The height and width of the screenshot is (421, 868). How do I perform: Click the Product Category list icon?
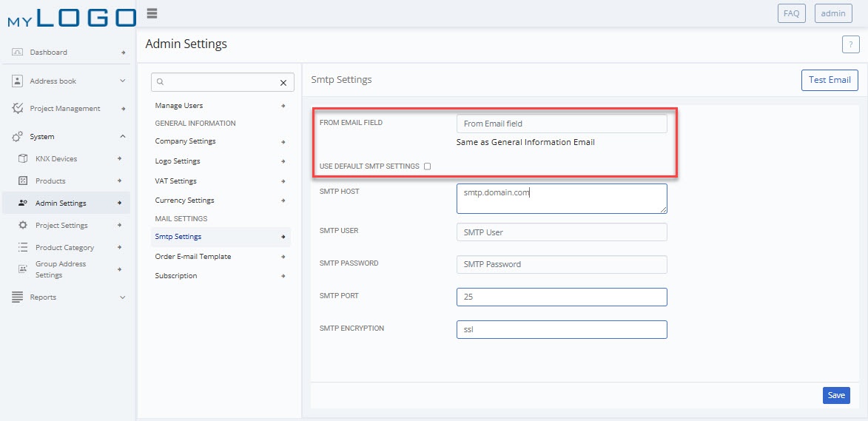(x=23, y=247)
